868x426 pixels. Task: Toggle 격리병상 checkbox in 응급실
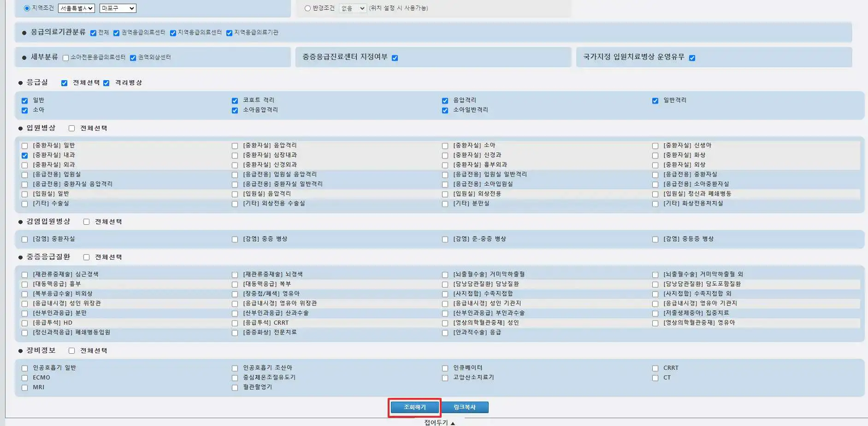point(106,83)
